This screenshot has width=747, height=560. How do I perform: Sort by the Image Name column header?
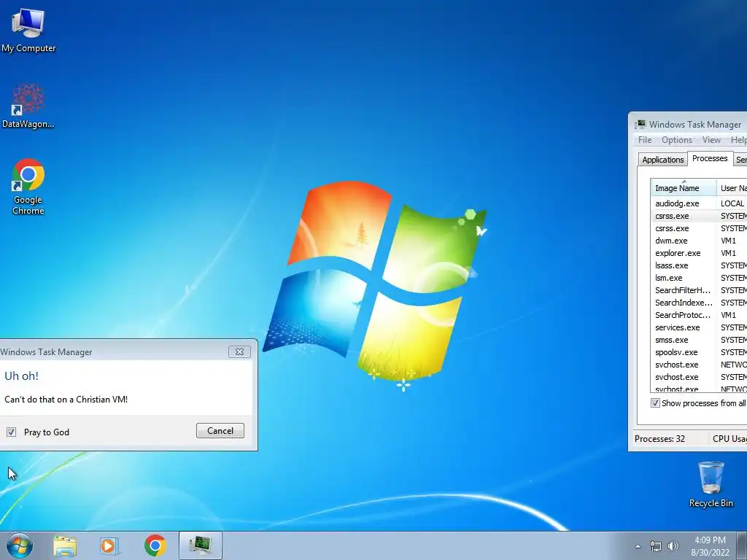684,187
